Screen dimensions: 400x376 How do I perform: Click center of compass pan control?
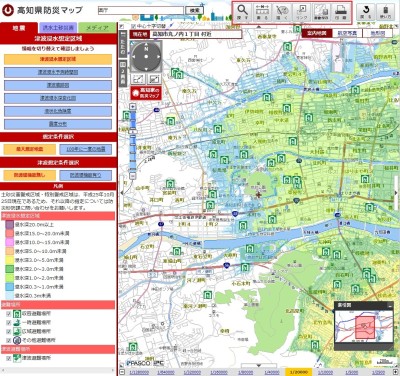[146, 56]
